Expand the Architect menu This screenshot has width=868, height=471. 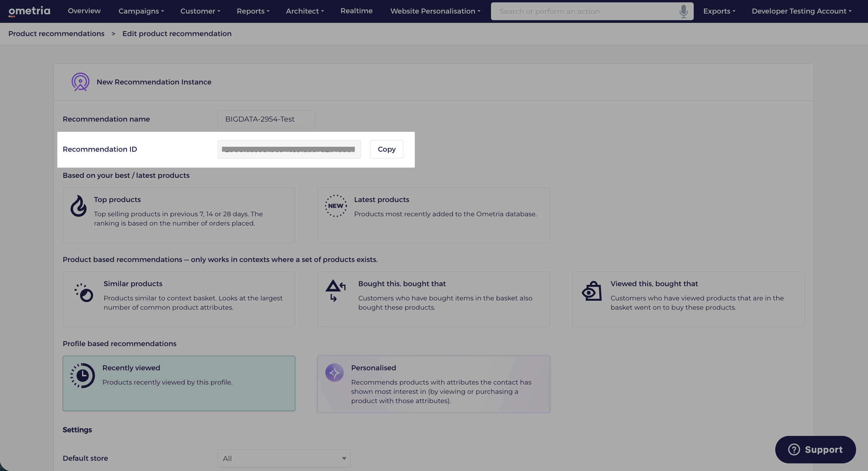[305, 11]
